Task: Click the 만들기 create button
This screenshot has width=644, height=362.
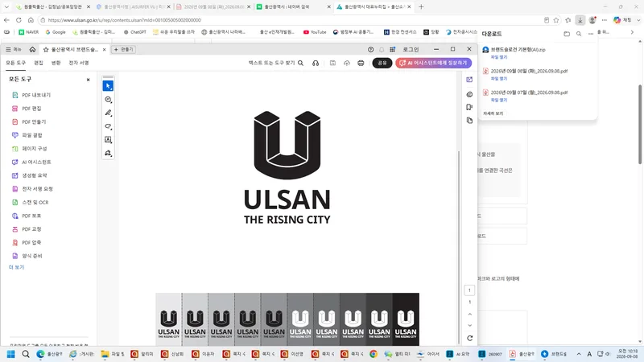Action: pos(124,49)
